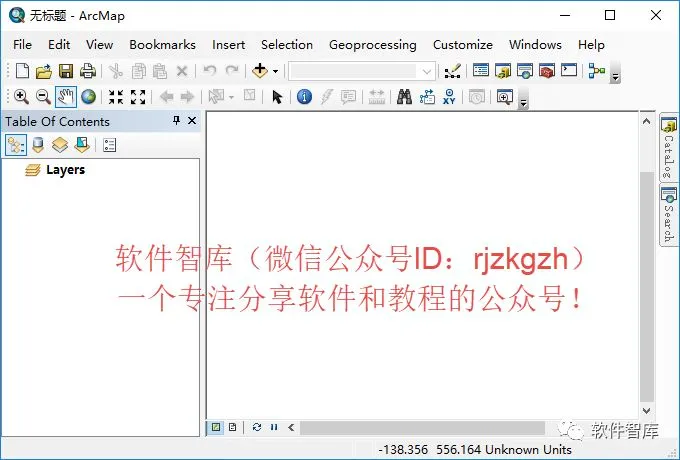The height and width of the screenshot is (460, 680).
Task: Open Table Of Contents Options button
Action: tap(109, 145)
